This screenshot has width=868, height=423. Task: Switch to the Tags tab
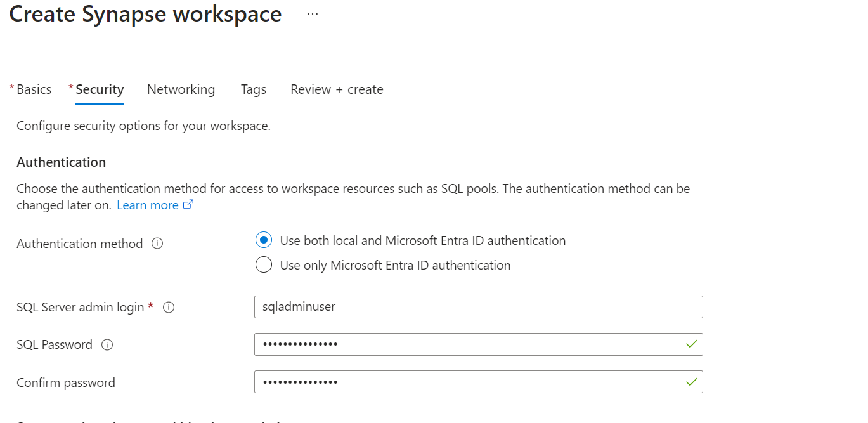tap(253, 89)
